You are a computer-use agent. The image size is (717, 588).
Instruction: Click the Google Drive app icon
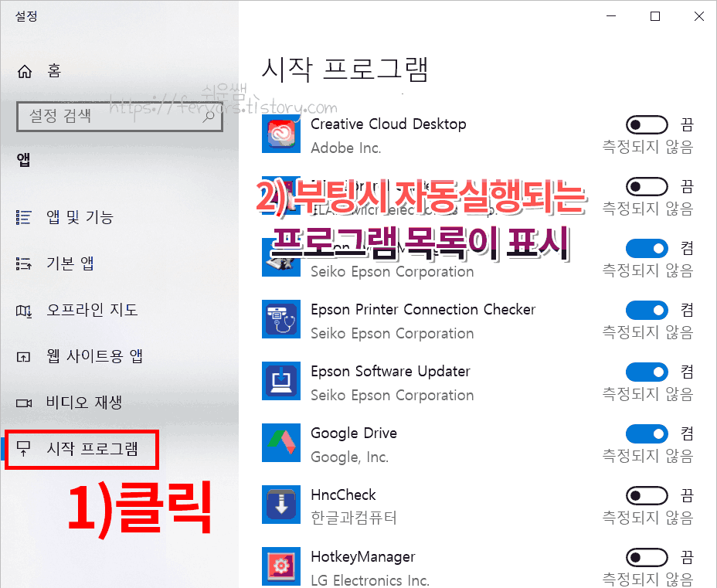click(x=281, y=443)
